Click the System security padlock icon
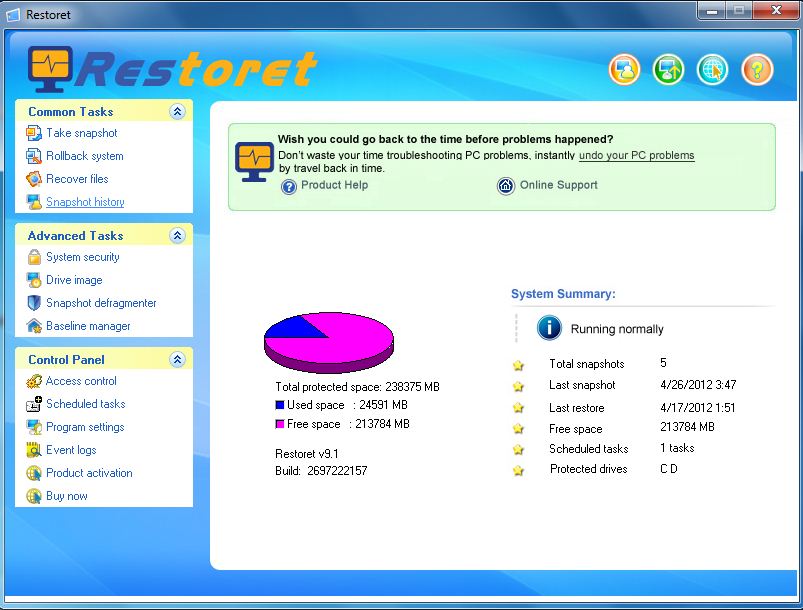 34,257
